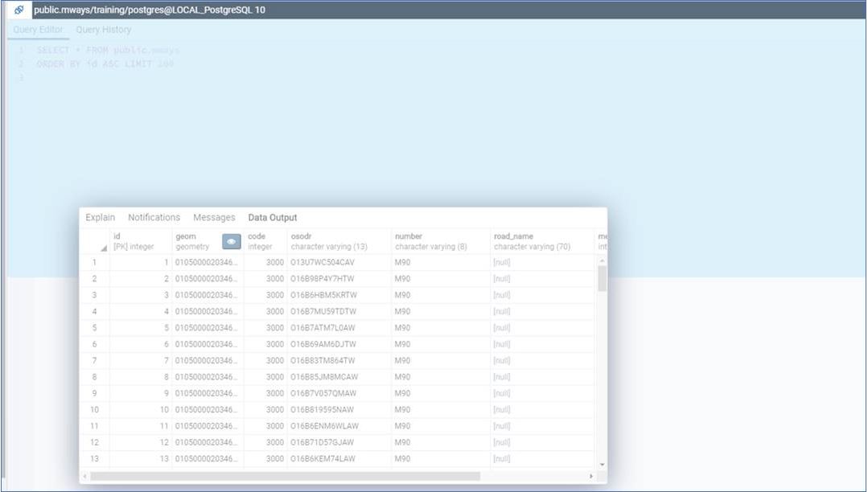Click the scroll right arrow under the grid

[x=591, y=476]
